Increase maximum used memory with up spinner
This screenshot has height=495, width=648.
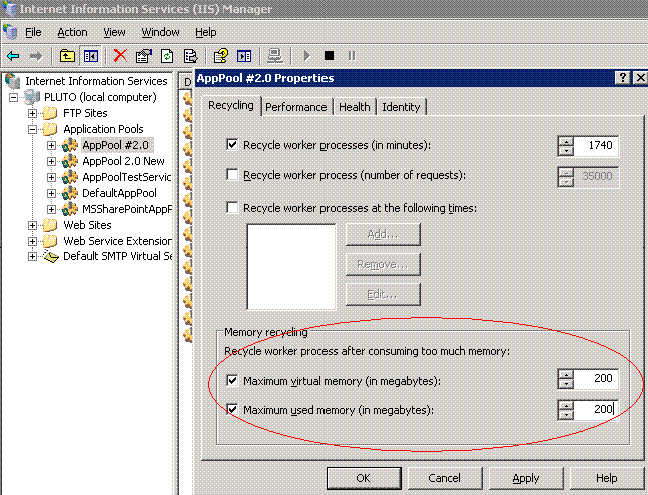point(566,405)
